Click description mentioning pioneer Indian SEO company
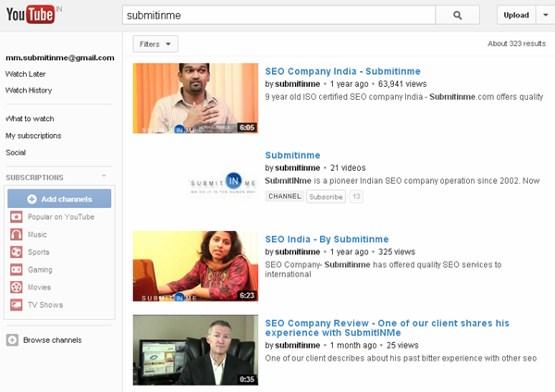The width and height of the screenshot is (555, 392). [402, 181]
